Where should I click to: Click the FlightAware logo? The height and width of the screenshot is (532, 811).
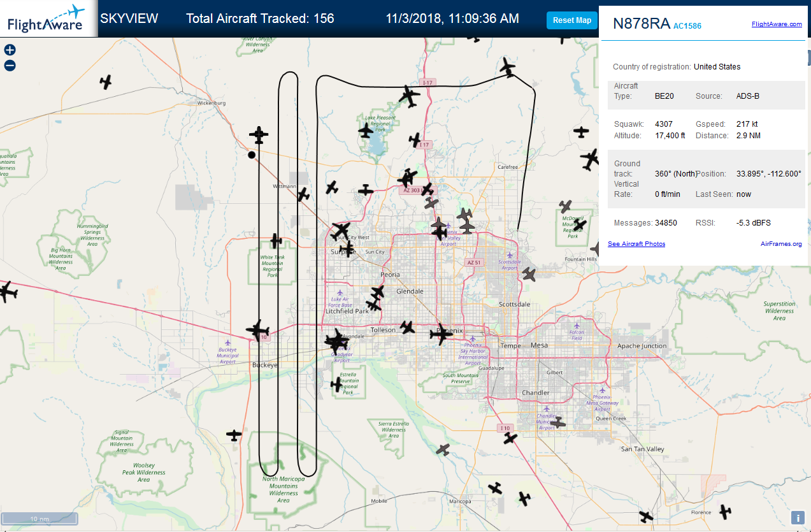pyautogui.click(x=47, y=18)
